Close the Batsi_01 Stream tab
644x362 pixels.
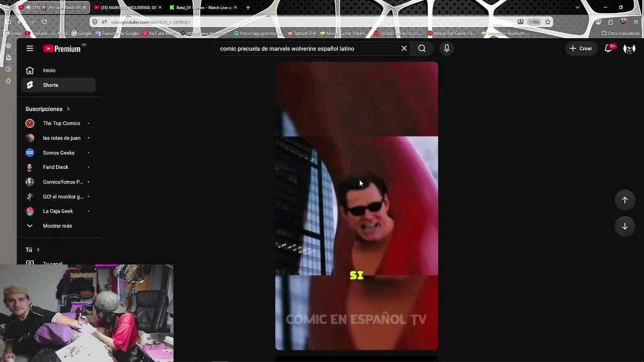(235, 8)
